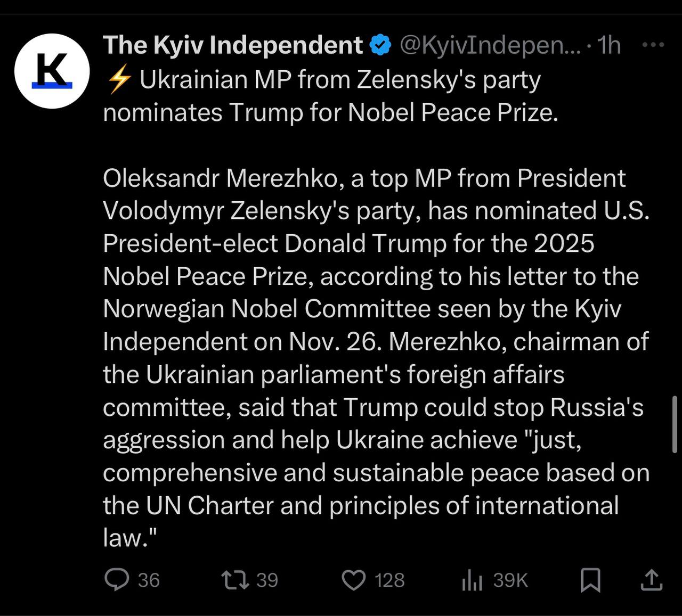Click the blue verified badge
The height and width of the screenshot is (616, 682).
(381, 46)
